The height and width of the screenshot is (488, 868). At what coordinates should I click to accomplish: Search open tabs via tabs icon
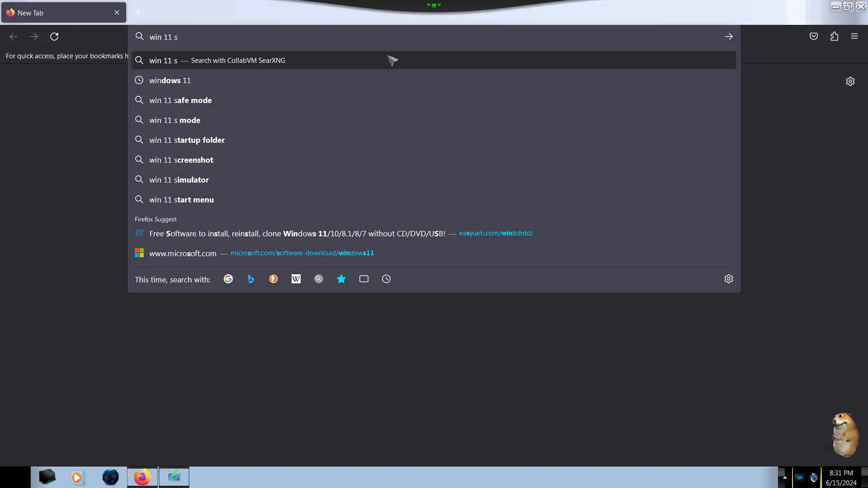click(x=364, y=279)
